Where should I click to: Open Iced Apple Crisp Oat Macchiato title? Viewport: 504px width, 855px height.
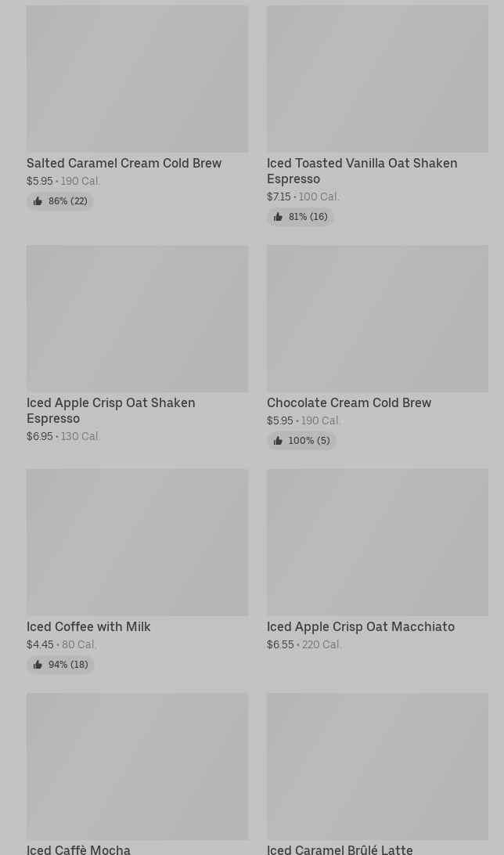[x=360, y=627]
